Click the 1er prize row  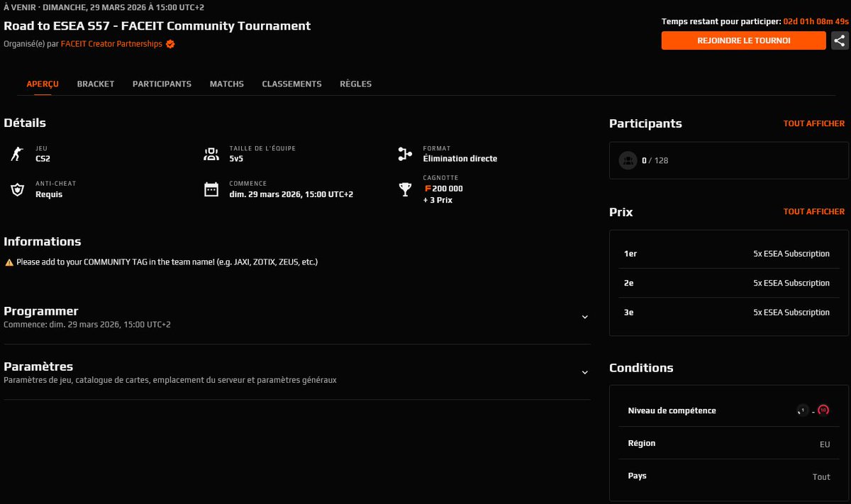click(728, 254)
